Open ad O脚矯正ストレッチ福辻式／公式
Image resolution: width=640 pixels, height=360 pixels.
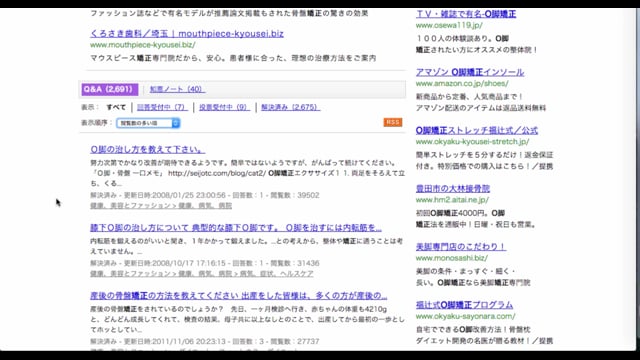click(477, 130)
